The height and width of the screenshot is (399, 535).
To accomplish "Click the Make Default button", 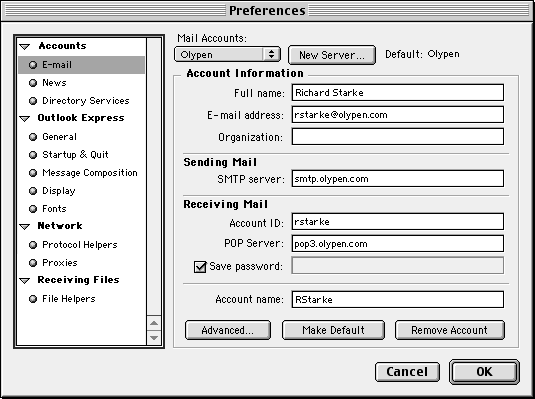I will [x=333, y=330].
